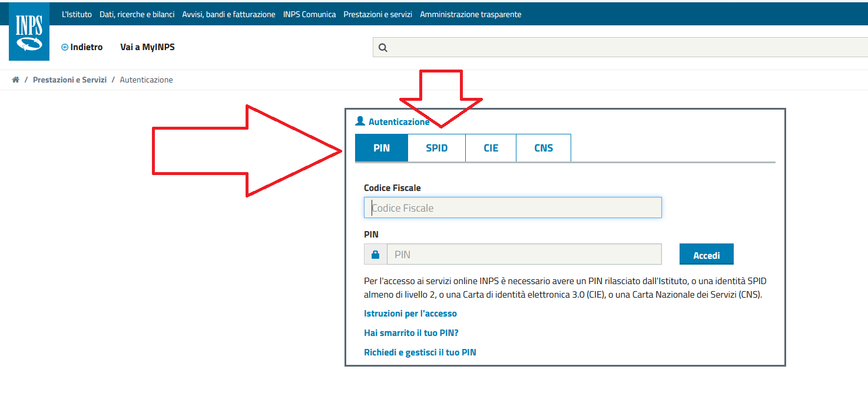Open INPS Comunica menu
The width and height of the screenshot is (868, 412).
tap(309, 14)
